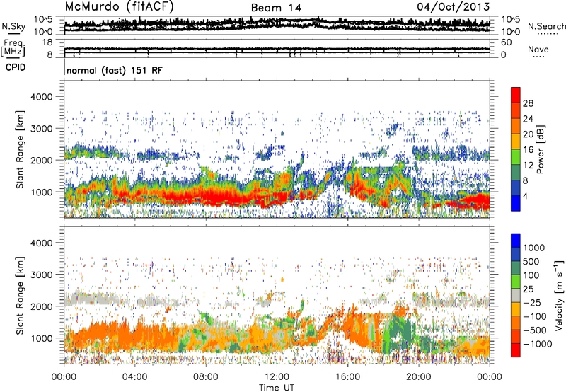Screen dimensions: 566x392
Task: Click the Time UT axis label
Action: (277, 388)
